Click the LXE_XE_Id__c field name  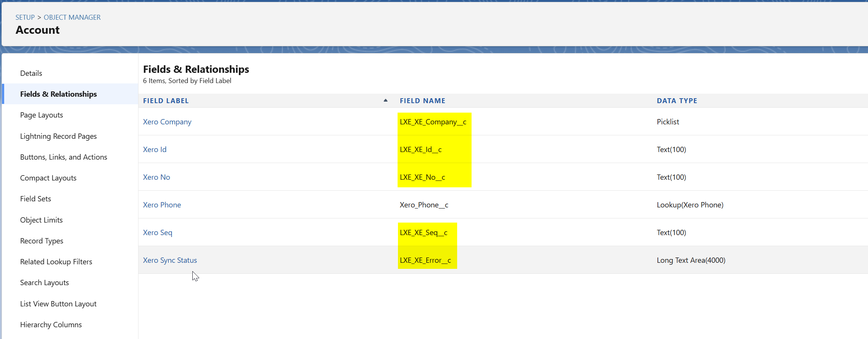[x=421, y=149]
